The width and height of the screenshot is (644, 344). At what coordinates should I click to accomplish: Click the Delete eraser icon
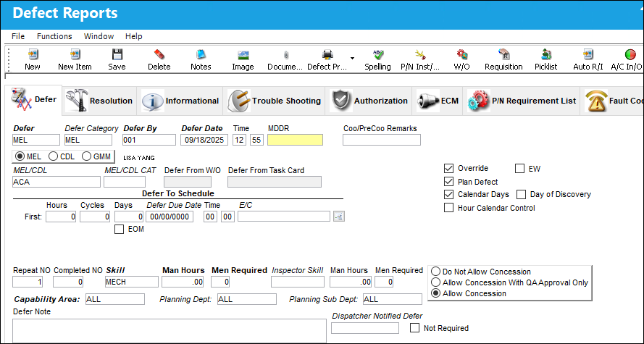[x=159, y=54]
